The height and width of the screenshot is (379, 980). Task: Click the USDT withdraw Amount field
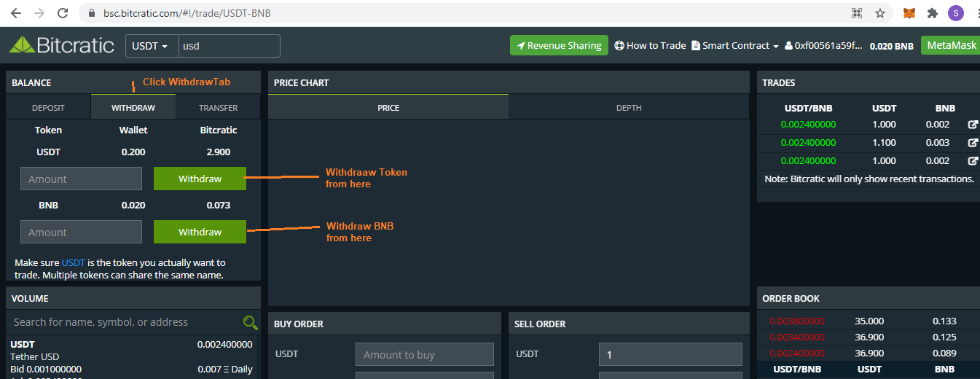coord(81,179)
